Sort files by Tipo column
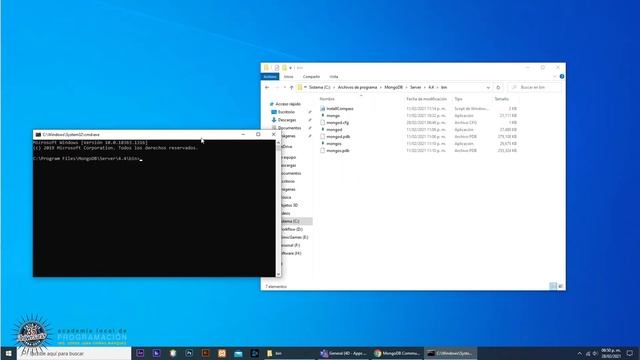This screenshot has width=640, height=360. (x=459, y=99)
